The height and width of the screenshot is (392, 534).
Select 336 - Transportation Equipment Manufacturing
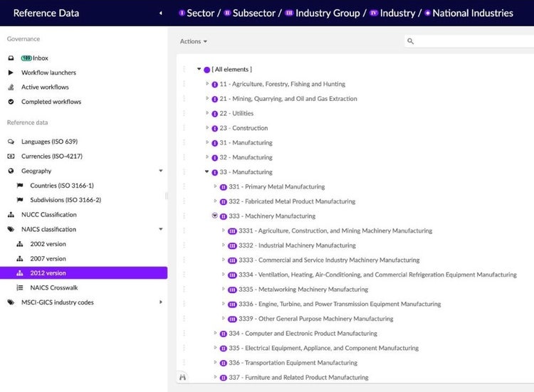tap(293, 363)
